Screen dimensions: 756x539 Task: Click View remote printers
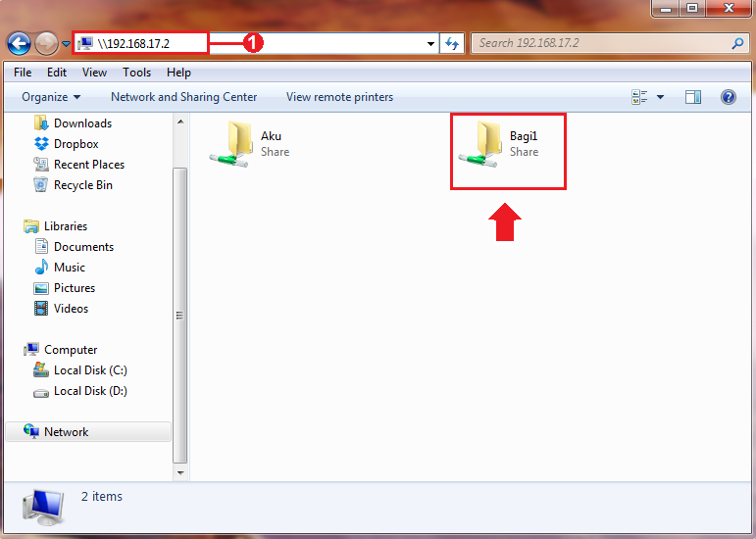(x=339, y=97)
